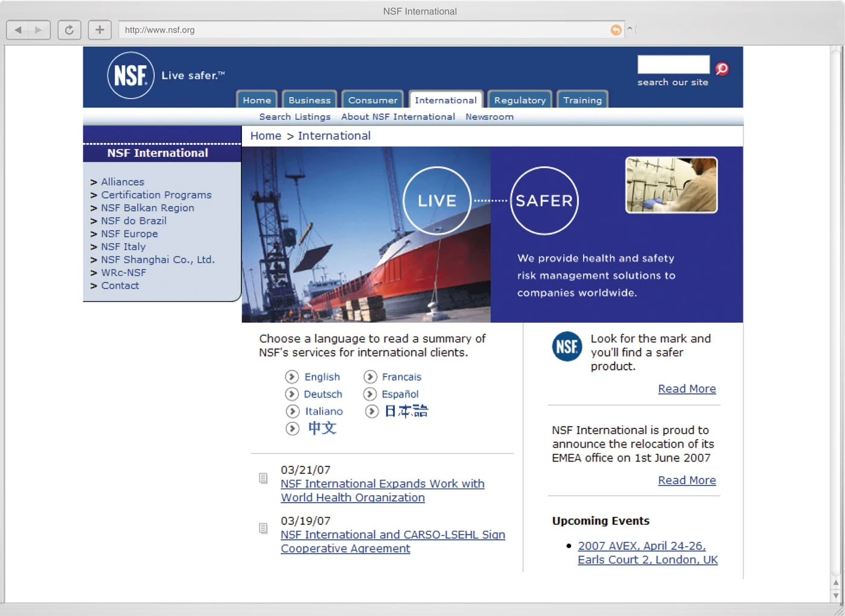Open the Alliances sidebar link
This screenshot has width=845, height=616.
(x=123, y=182)
